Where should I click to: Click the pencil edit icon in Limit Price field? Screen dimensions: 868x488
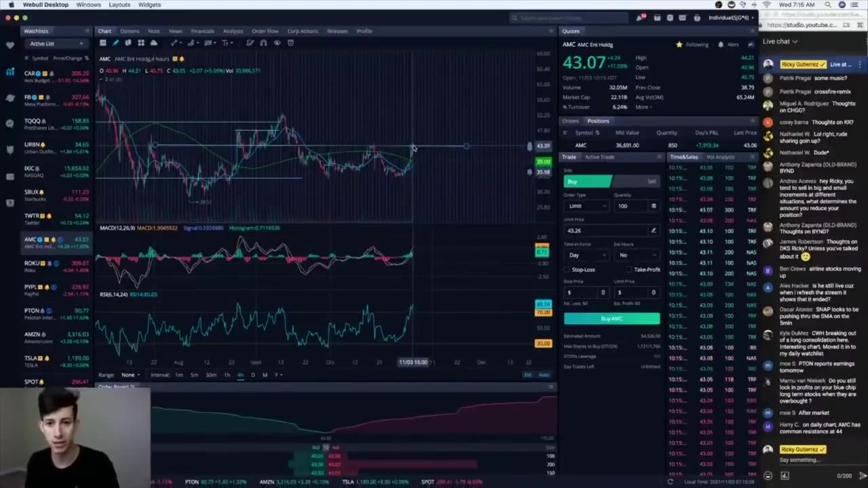point(653,230)
